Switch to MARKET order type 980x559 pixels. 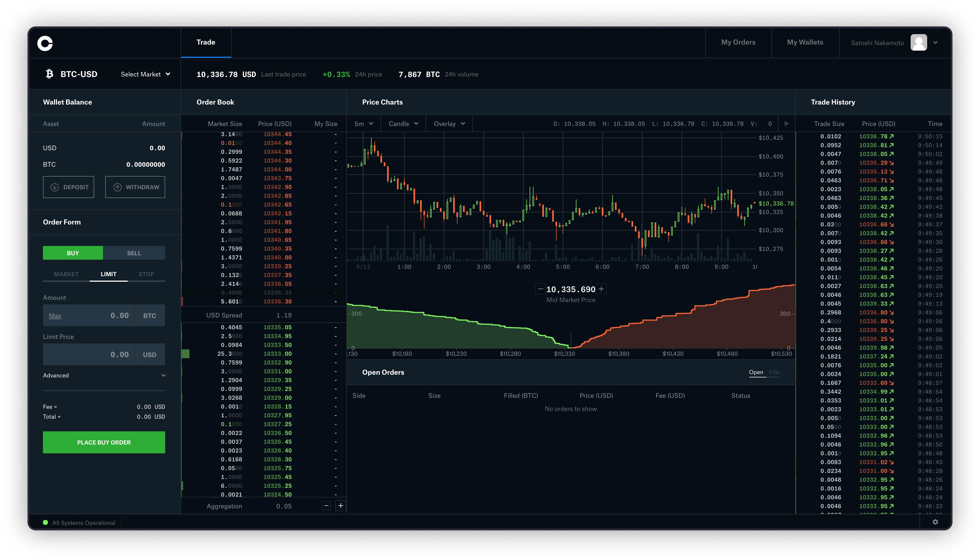(x=65, y=274)
